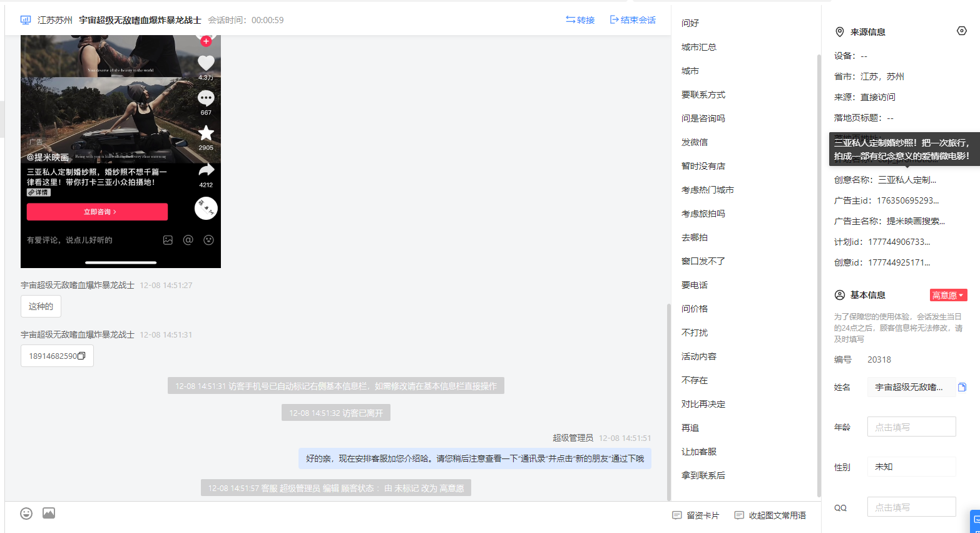Click the smiley icon in the ad comment bar
This screenshot has height=533, width=980.
coord(209,240)
